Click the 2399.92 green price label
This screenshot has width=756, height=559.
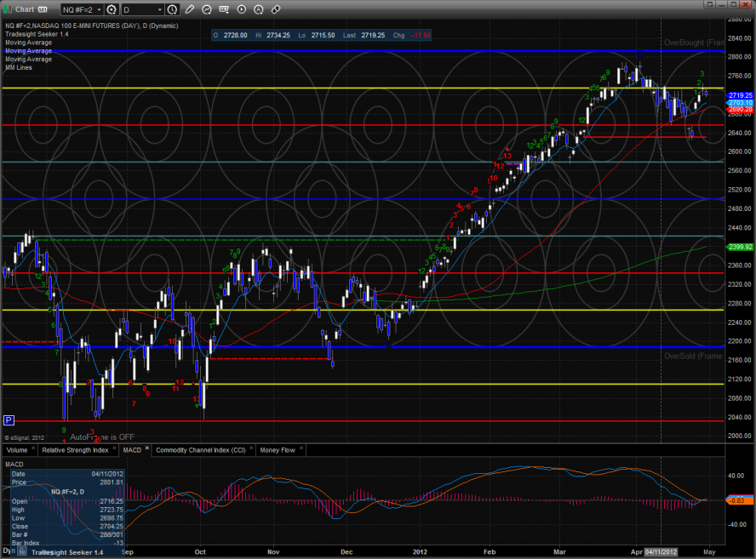(740, 247)
